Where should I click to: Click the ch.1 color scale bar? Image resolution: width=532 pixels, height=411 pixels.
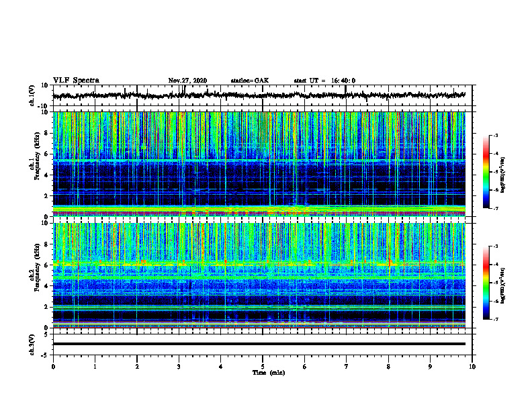point(486,172)
